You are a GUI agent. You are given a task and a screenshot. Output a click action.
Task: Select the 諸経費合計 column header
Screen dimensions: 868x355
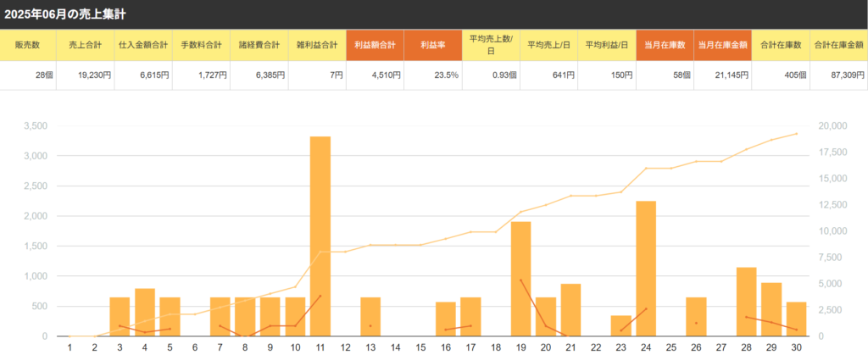tap(259, 46)
